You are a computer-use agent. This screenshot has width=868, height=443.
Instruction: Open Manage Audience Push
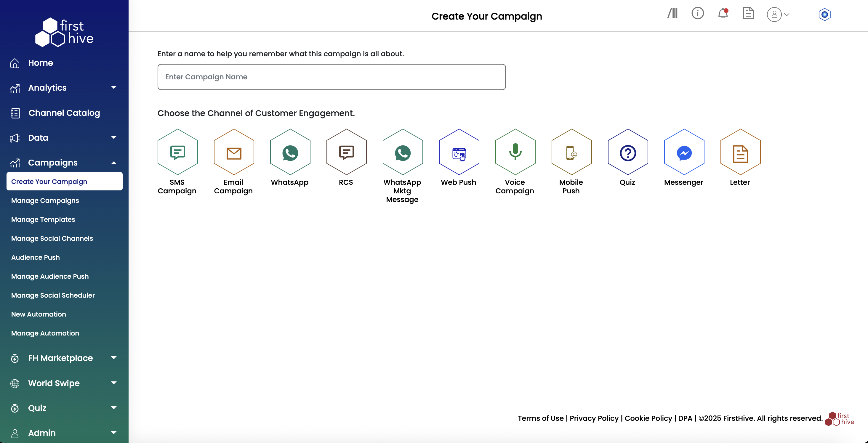(x=50, y=276)
